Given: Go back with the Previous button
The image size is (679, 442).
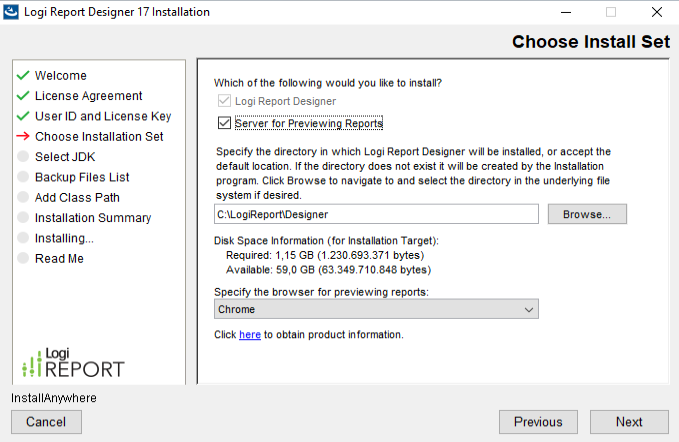Looking at the screenshot, I should click(538, 422).
